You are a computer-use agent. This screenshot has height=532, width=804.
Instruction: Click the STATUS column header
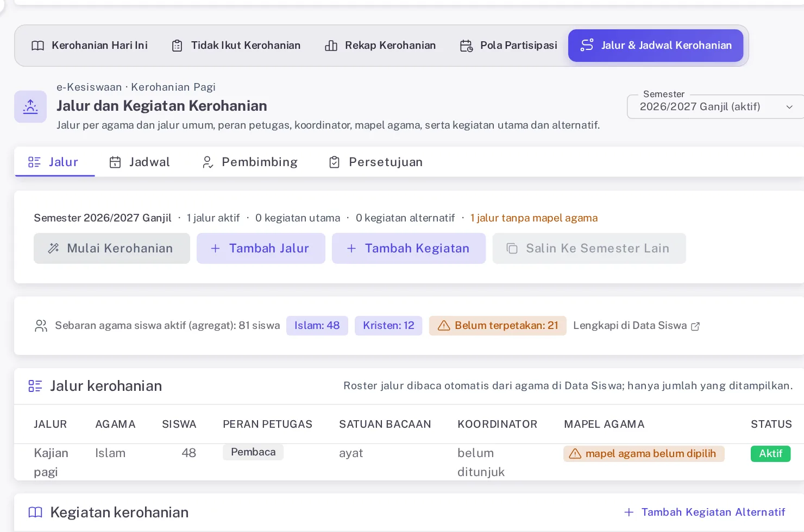[x=771, y=425]
